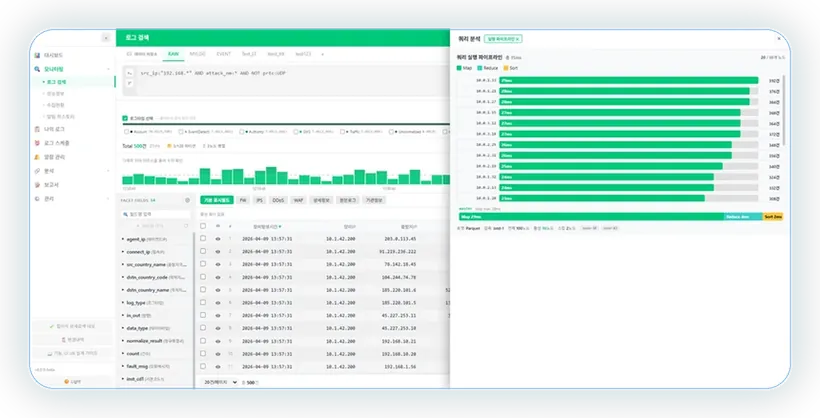The height and width of the screenshot is (418, 820).
Task: View details of row with 91.219.236.222
Action: tap(218, 252)
